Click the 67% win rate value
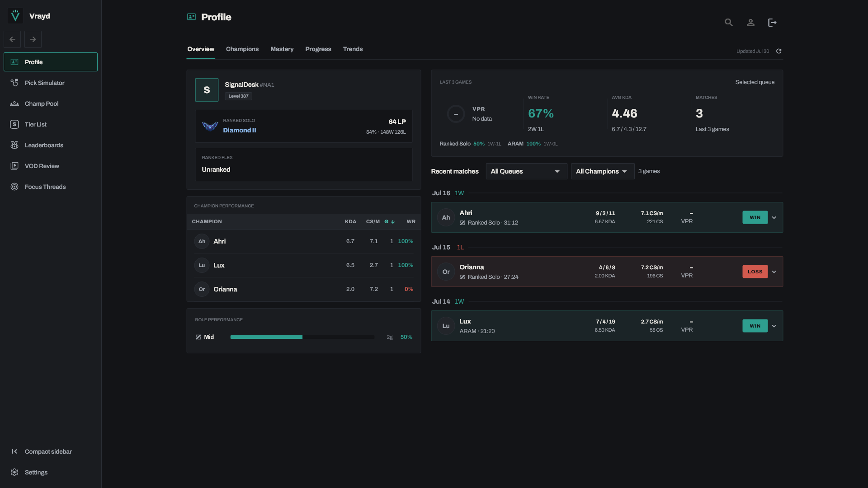The height and width of the screenshot is (488, 868). 541,113
